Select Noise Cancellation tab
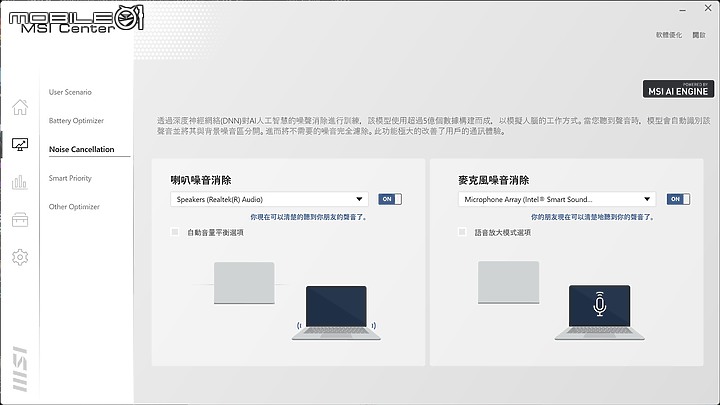 tap(82, 149)
